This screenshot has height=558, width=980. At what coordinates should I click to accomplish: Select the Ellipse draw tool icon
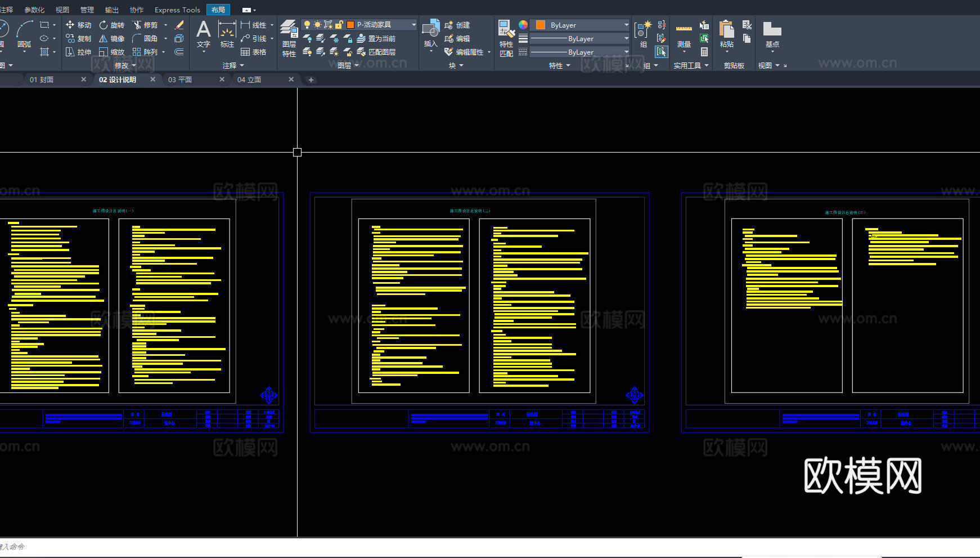pos(44,38)
